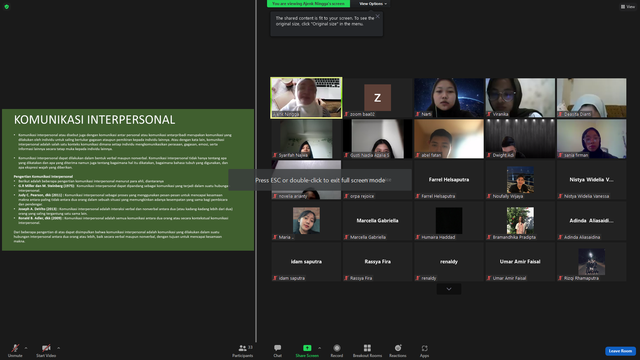Screen dimensions: 640x360
Task: Close the shared content fit notification
Action: 378,16
